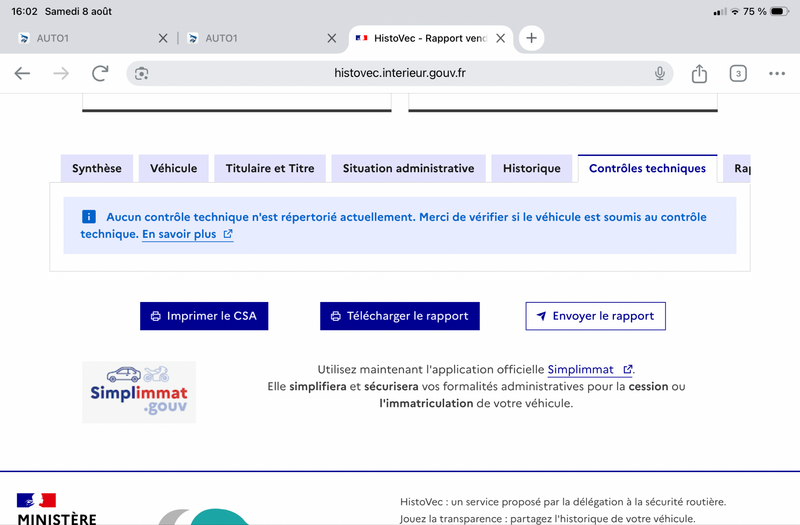800x525 pixels.
Task: Tap the Wi-Fi status icon
Action: [735, 11]
